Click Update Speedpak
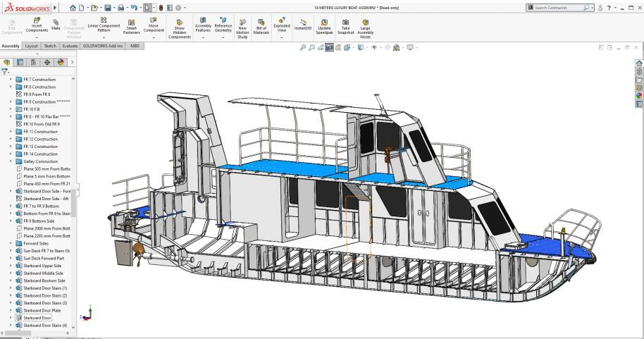The height and width of the screenshot is (339, 644). [324, 27]
